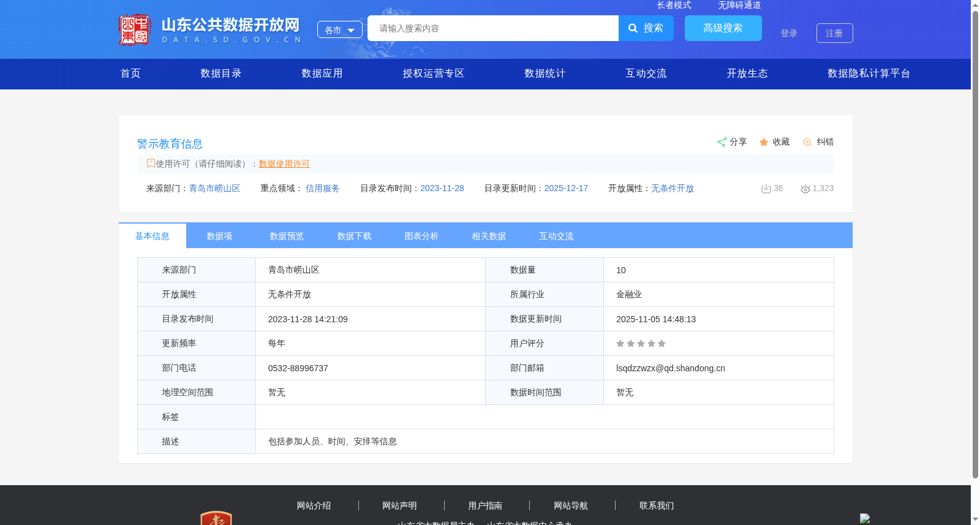Open 授权运营专区 navigation item
This screenshot has width=980, height=525.
coord(434,74)
